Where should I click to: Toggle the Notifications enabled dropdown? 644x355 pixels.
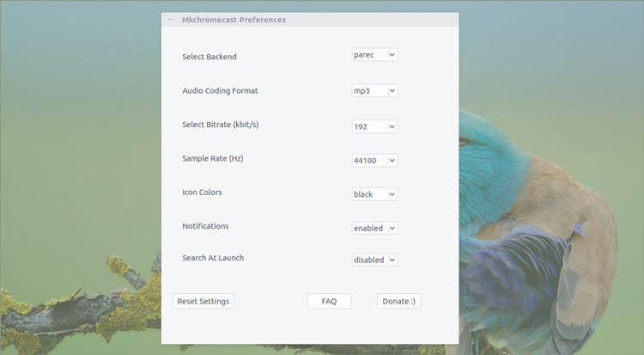click(374, 228)
